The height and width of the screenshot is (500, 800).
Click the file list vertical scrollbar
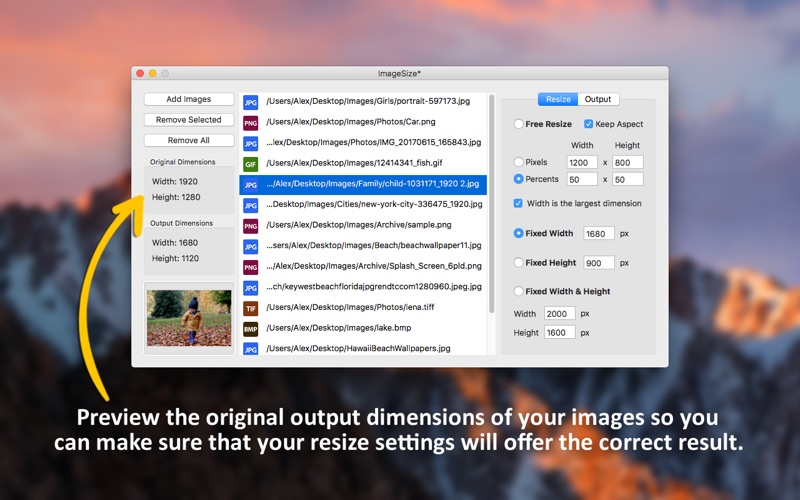(x=491, y=200)
